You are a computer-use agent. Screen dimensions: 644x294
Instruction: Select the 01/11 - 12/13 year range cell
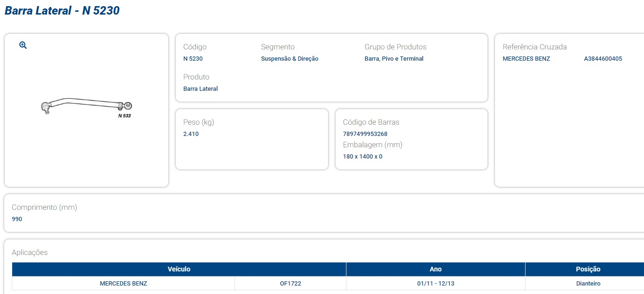tap(435, 284)
